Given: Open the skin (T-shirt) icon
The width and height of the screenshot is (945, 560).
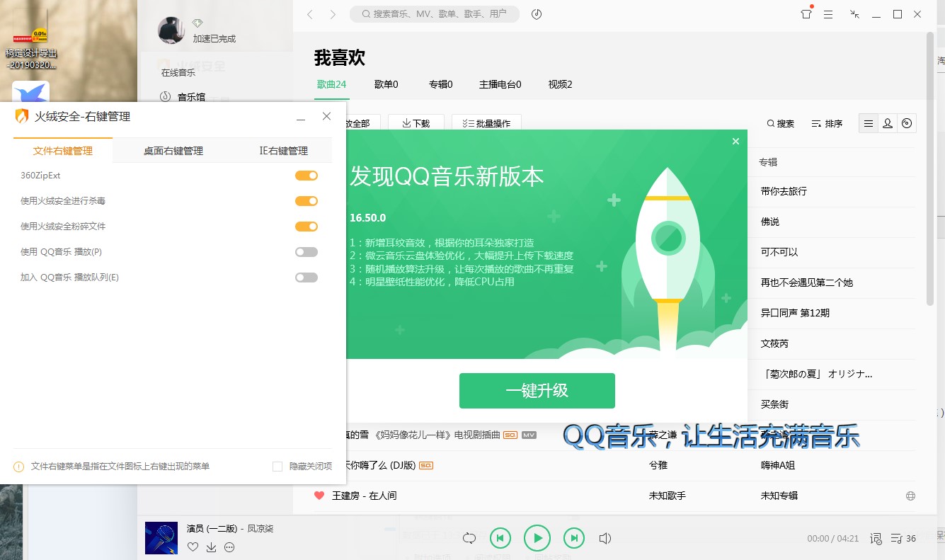Looking at the screenshot, I should pyautogui.click(x=806, y=14).
